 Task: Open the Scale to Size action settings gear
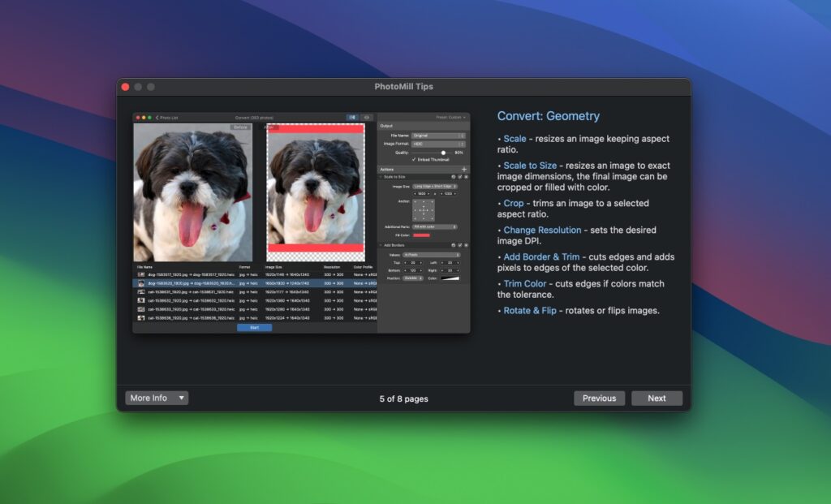(454, 174)
